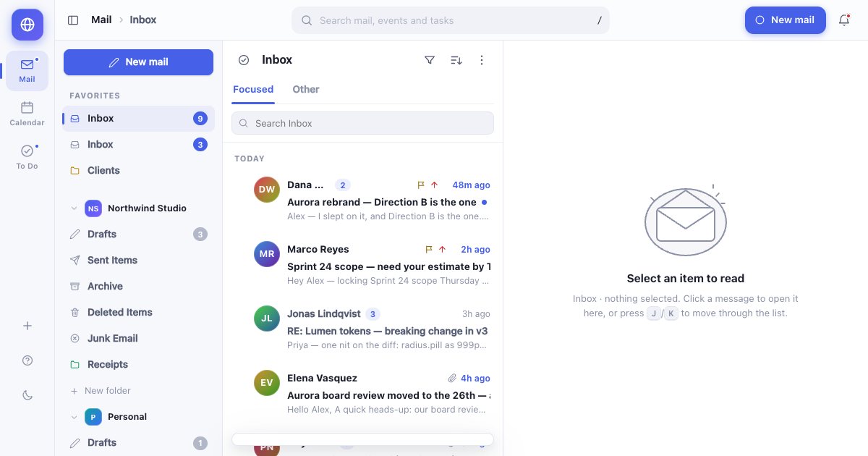
Task: Switch to the Other tab
Action: click(x=306, y=90)
